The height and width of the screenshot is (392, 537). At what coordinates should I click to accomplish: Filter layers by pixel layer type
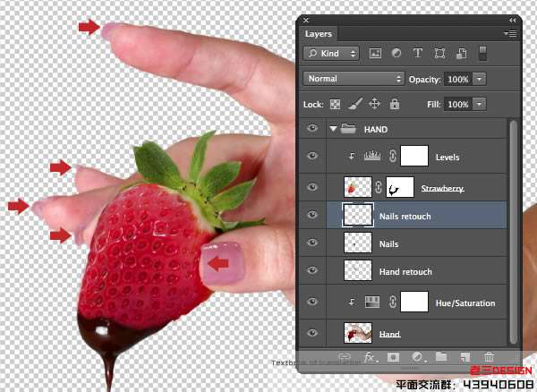(x=375, y=54)
